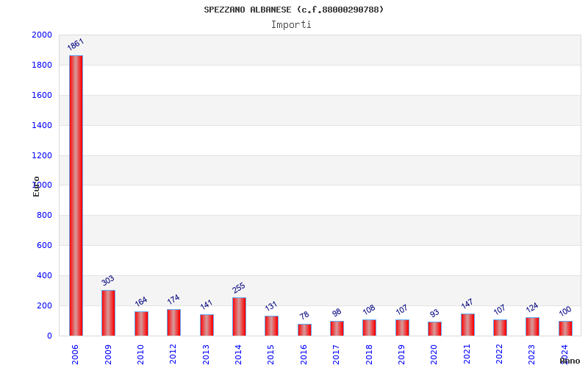Click the y-axis tick label 800

[44, 215]
